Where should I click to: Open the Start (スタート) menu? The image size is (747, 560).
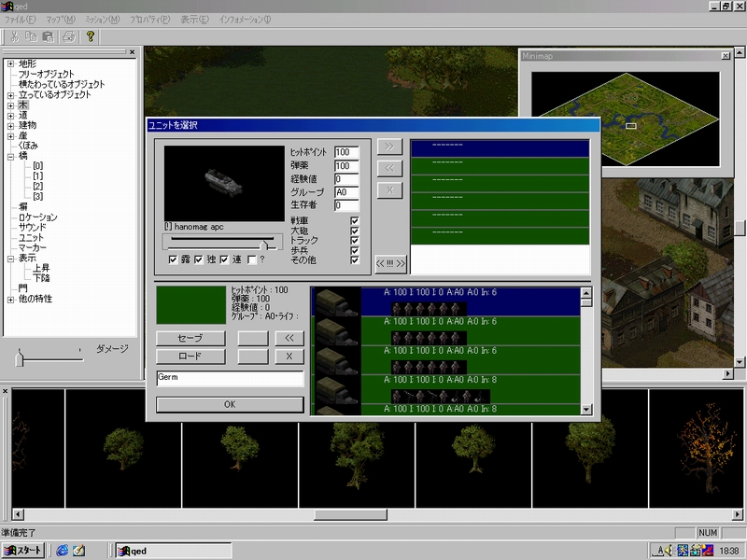(22, 551)
